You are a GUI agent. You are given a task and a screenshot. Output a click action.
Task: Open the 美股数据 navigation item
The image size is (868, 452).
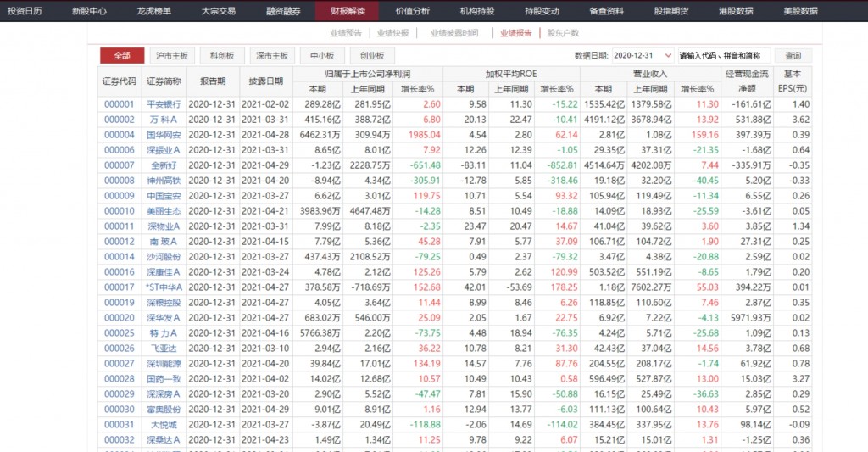800,11
